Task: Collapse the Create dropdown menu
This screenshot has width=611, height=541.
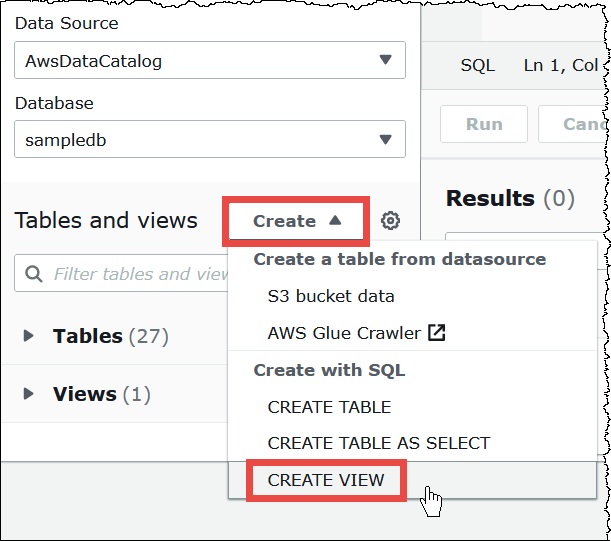Action: click(297, 221)
